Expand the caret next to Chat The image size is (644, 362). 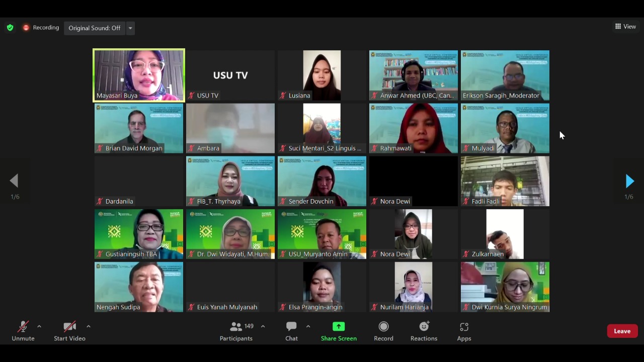(308, 326)
